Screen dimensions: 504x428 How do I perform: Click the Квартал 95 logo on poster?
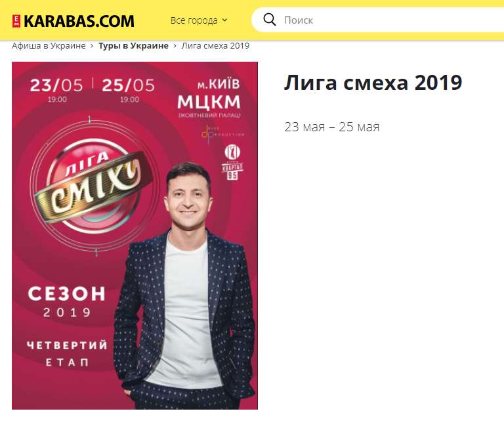click(x=232, y=161)
